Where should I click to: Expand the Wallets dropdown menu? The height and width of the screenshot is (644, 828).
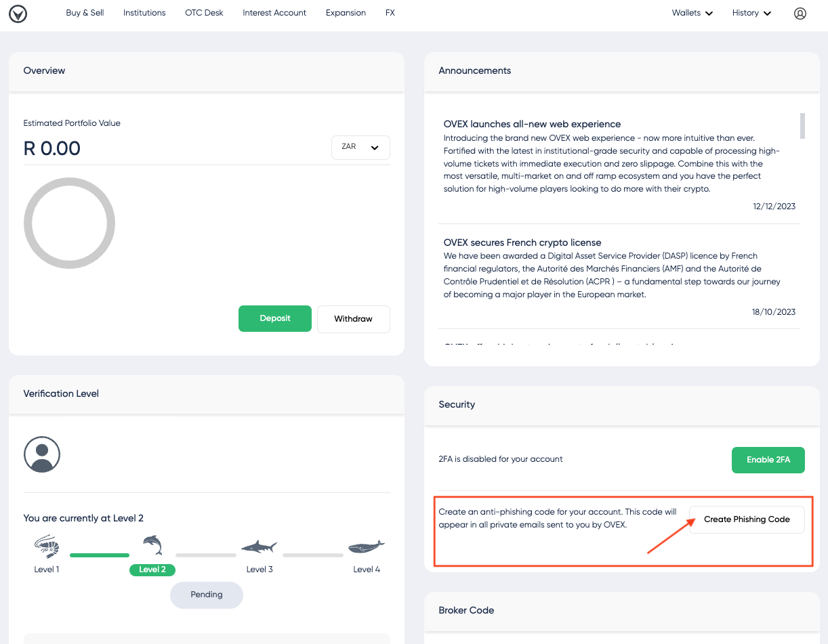point(692,13)
